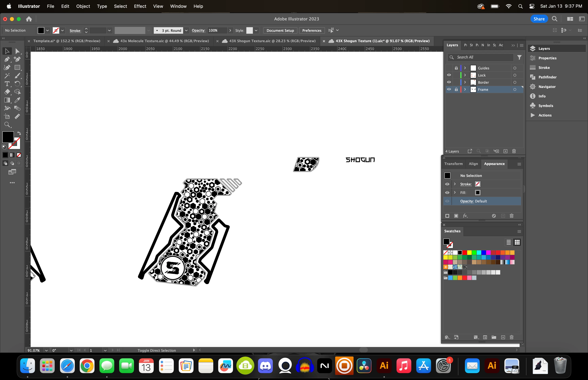Viewport: 588px width, 380px height.
Task: Toggle Fill visibility in Appearance panel
Action: point(447,193)
